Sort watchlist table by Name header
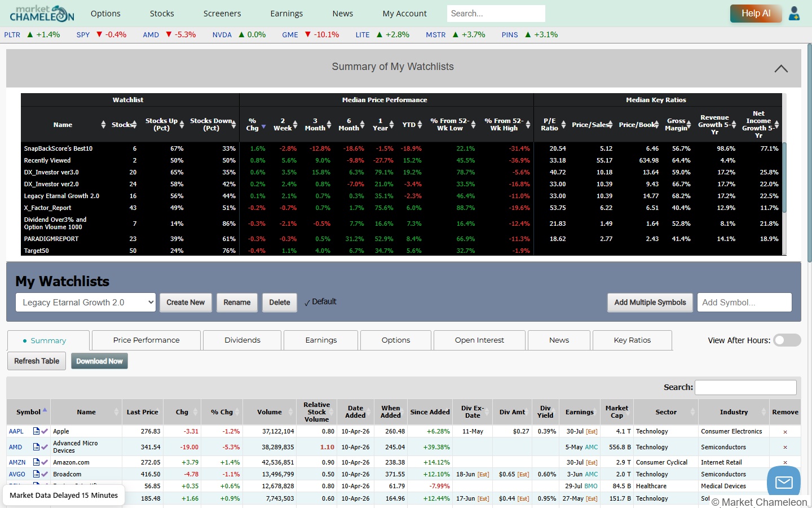This screenshot has width=812, height=508. [x=86, y=412]
